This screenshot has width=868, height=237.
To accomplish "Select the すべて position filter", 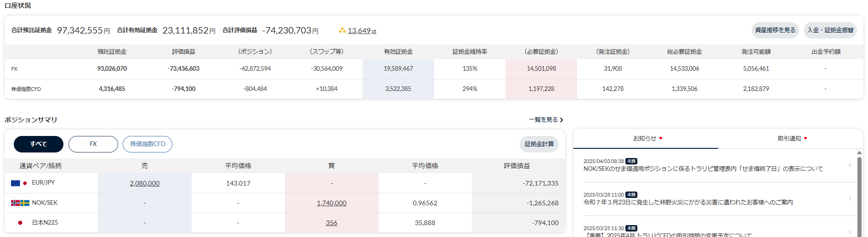I will [39, 144].
